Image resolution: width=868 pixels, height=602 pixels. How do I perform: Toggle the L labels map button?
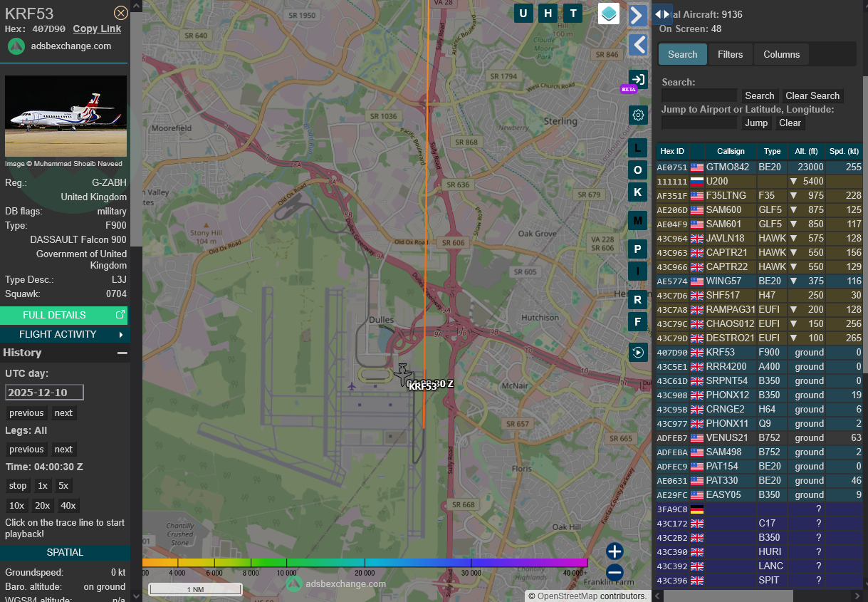click(638, 147)
